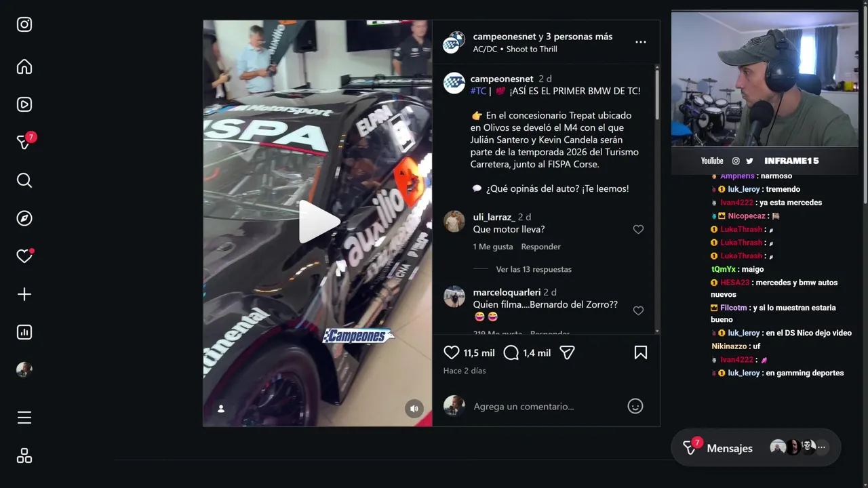Screen dimensions: 868x488
Task: Open Notifications heart in sidebar
Action: [24, 256]
